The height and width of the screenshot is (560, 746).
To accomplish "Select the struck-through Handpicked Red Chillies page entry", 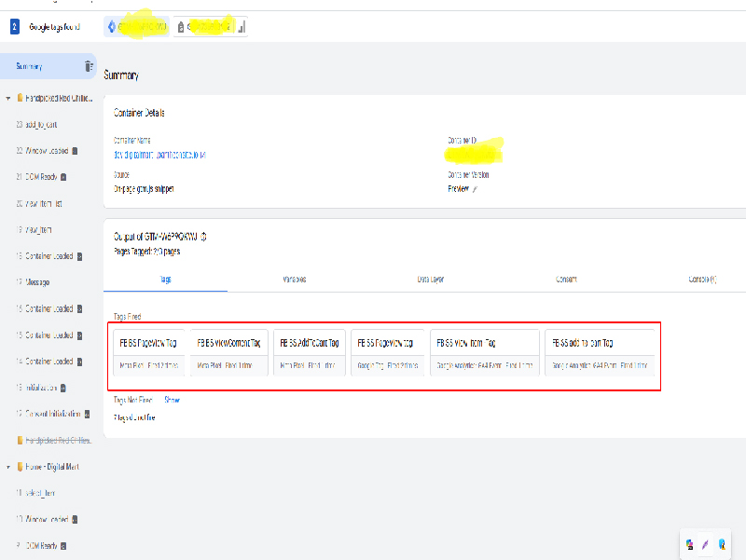I will coord(54,440).
